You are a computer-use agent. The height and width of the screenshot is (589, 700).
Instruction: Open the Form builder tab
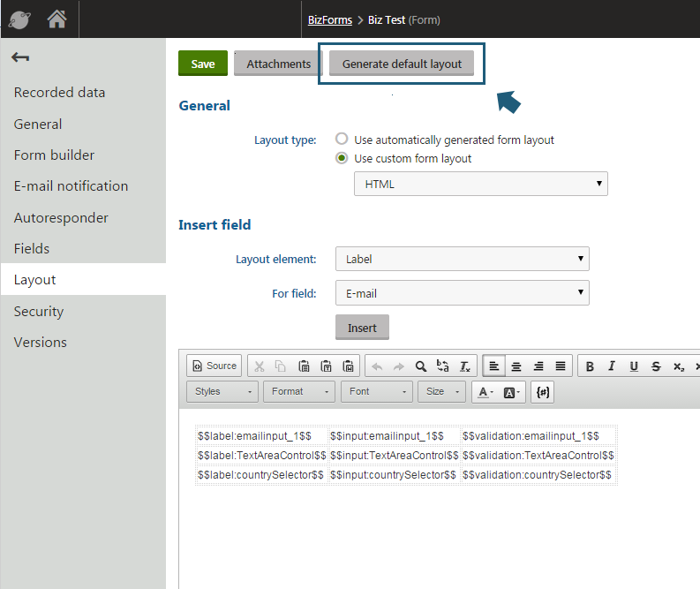click(x=54, y=155)
